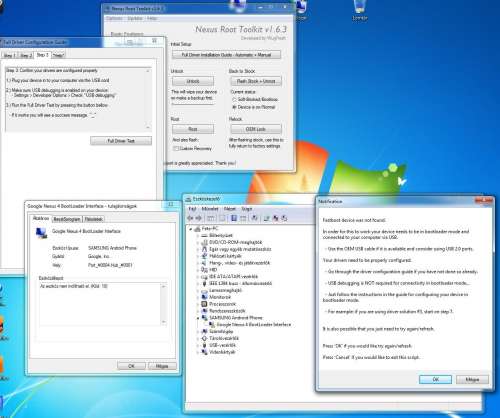500x418 pixels.
Task: Open the blue Properties icon in Device Manager toolbar
Action: coord(234,218)
